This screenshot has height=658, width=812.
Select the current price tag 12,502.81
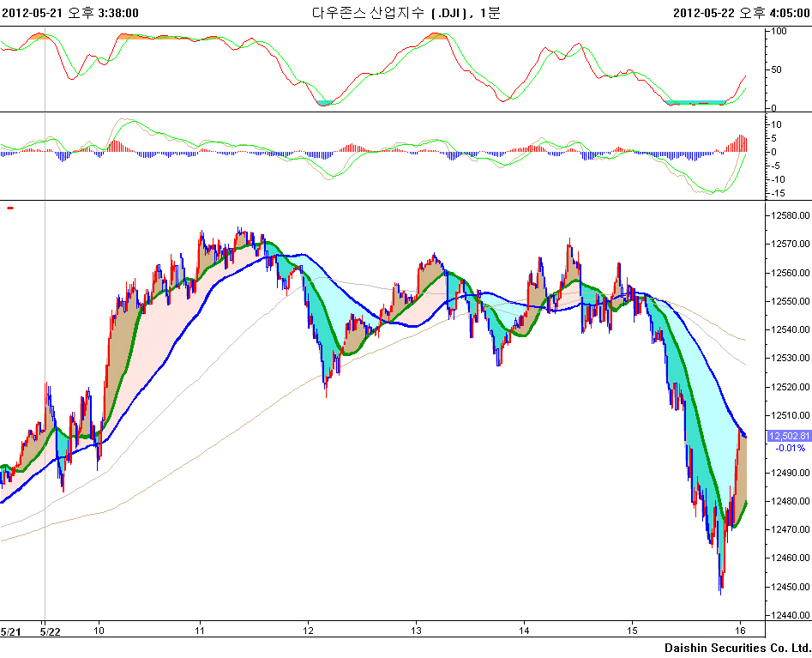pos(787,436)
